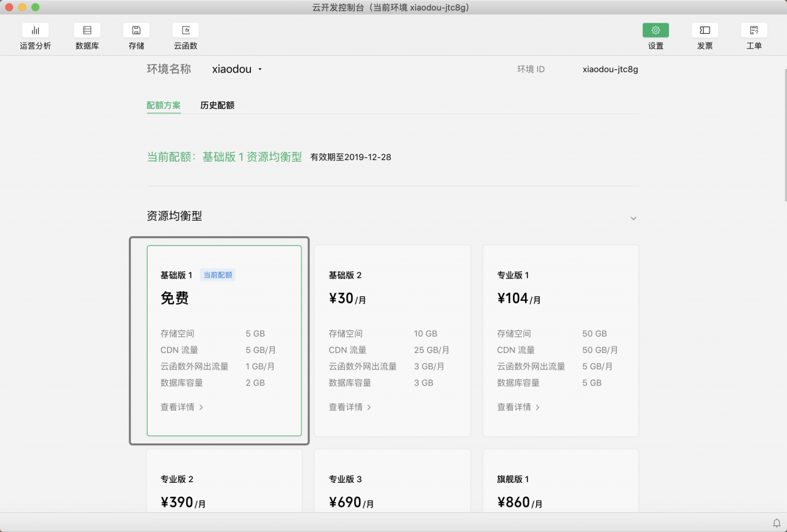
Task: Open 查看详情 for 专业版 1
Action: 518,407
